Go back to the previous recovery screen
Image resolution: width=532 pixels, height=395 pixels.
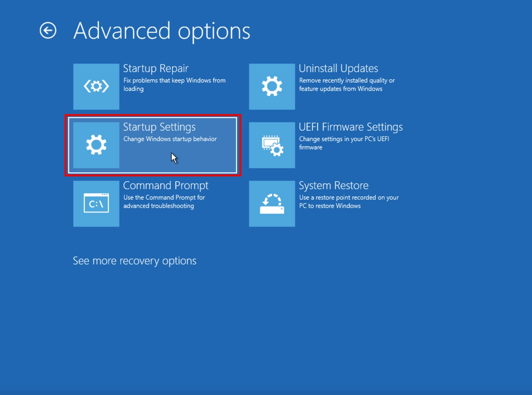47,30
